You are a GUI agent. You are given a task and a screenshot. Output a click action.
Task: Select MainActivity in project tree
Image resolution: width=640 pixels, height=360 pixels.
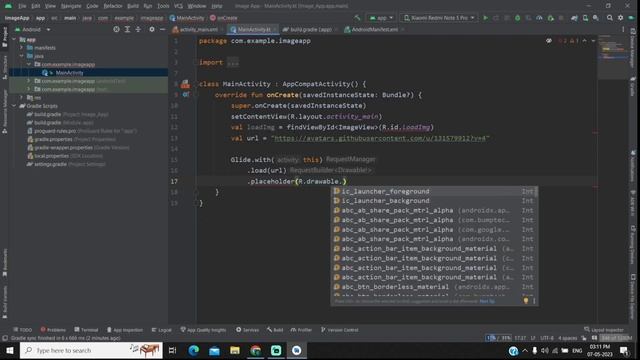pyautogui.click(x=69, y=73)
